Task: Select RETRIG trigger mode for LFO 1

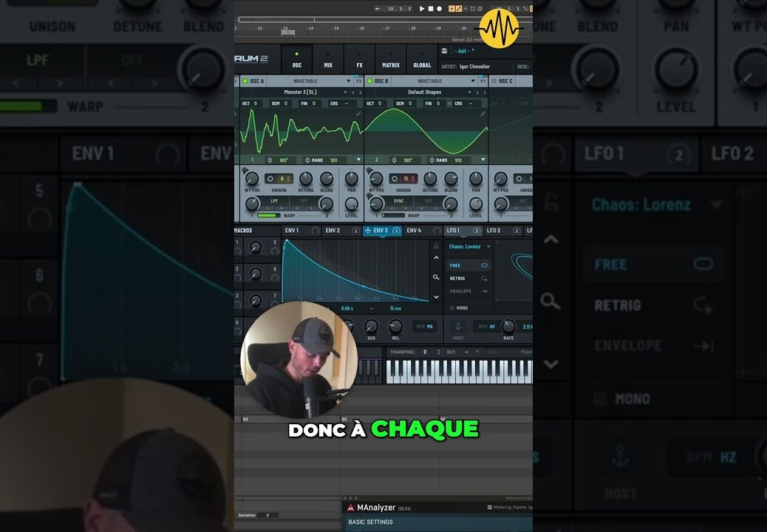Action: (468, 279)
